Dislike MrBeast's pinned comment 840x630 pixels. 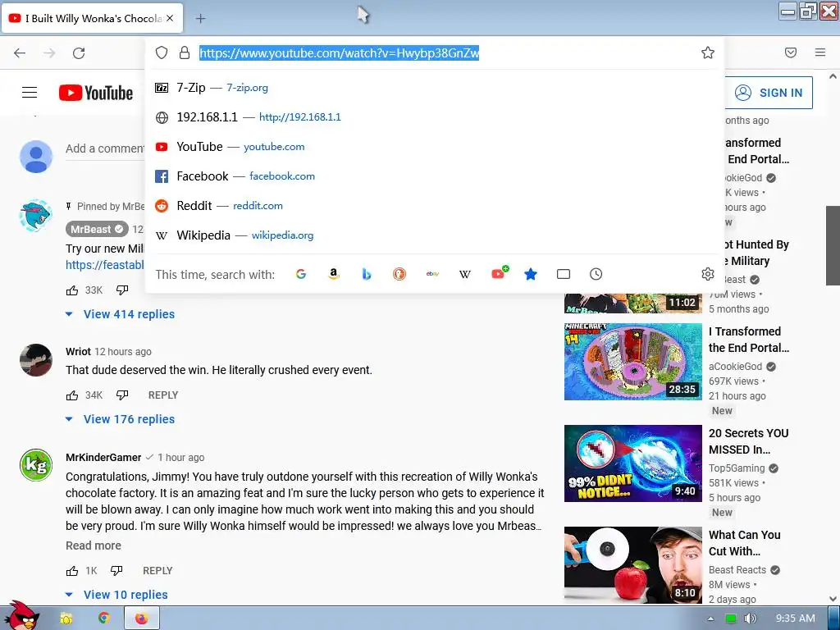coord(122,290)
